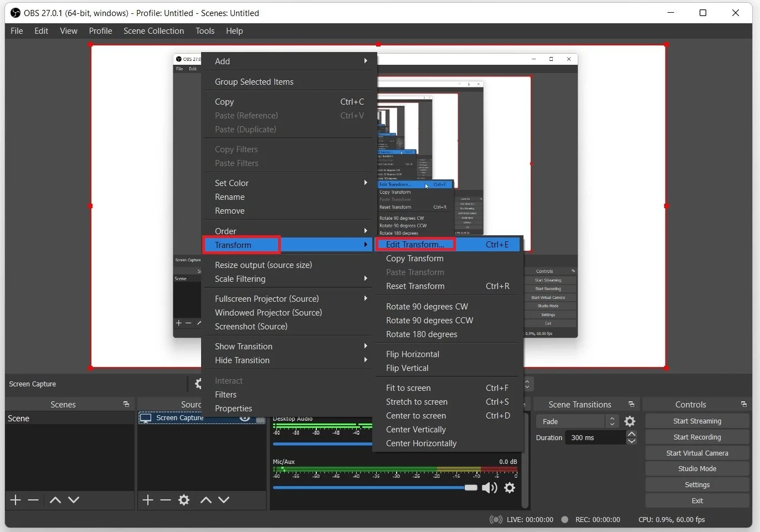Viewport: 760px width, 532px height.
Task: Add a source with the Sources plus icon
Action: click(147, 500)
